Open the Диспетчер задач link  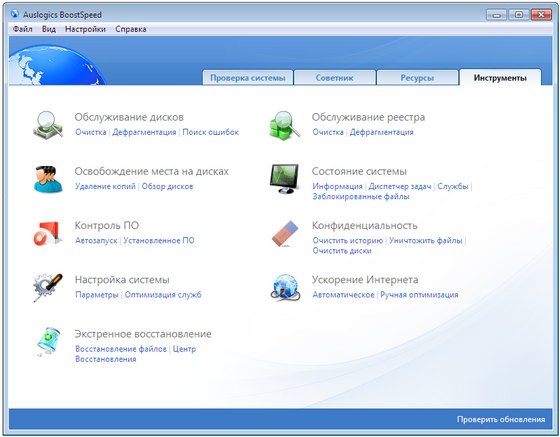(400, 186)
